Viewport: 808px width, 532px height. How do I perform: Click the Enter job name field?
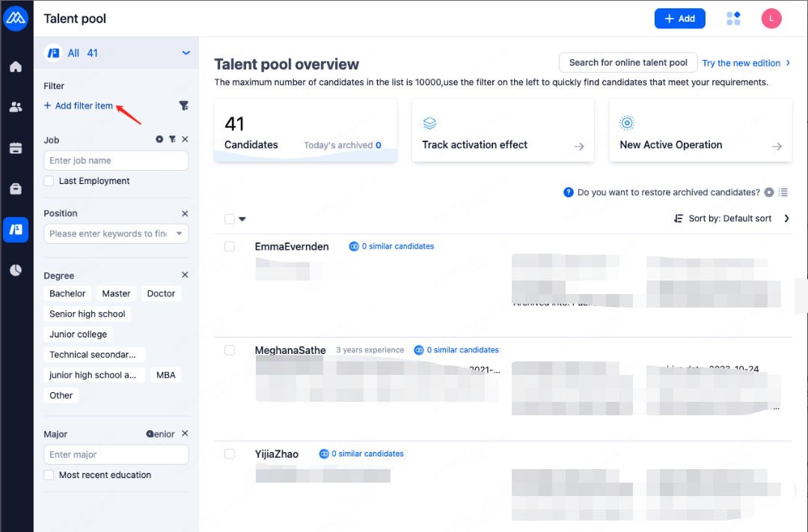point(116,161)
